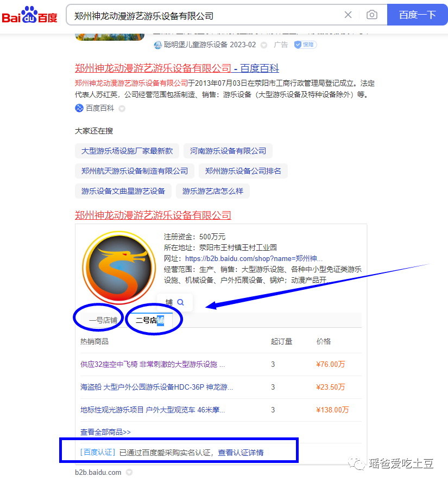Focus the search input field
This screenshot has height=483, width=448.
pos(205,15)
